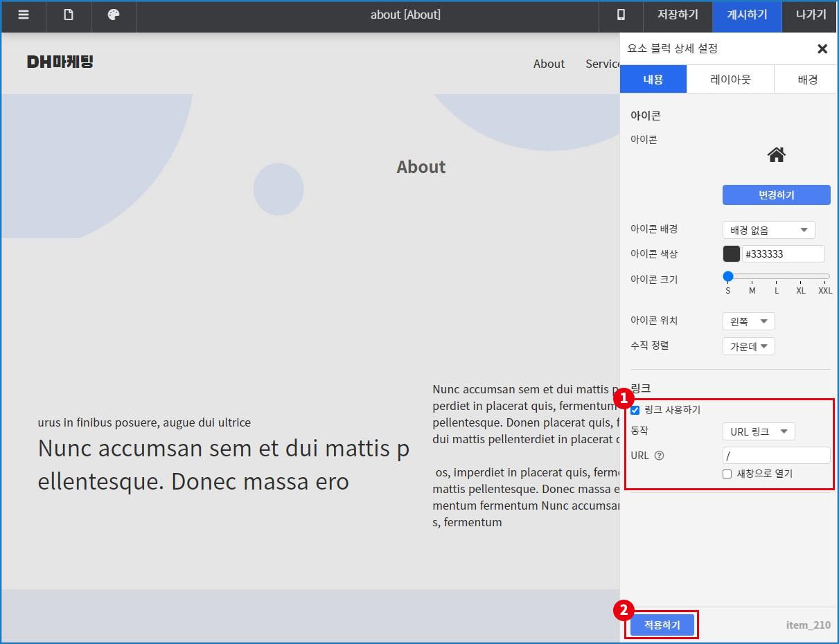Expand the 아이콘 배경 dropdown
This screenshot has height=644, width=839.
click(x=768, y=230)
